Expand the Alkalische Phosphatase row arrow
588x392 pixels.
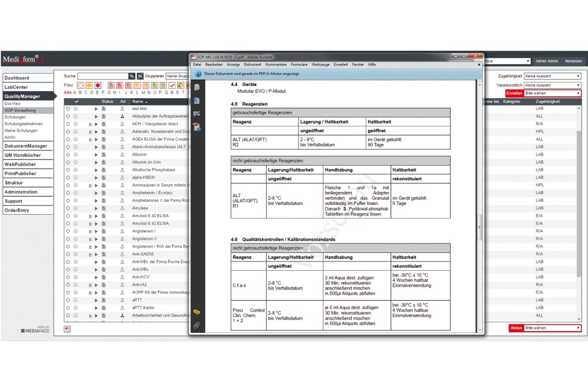pos(96,170)
